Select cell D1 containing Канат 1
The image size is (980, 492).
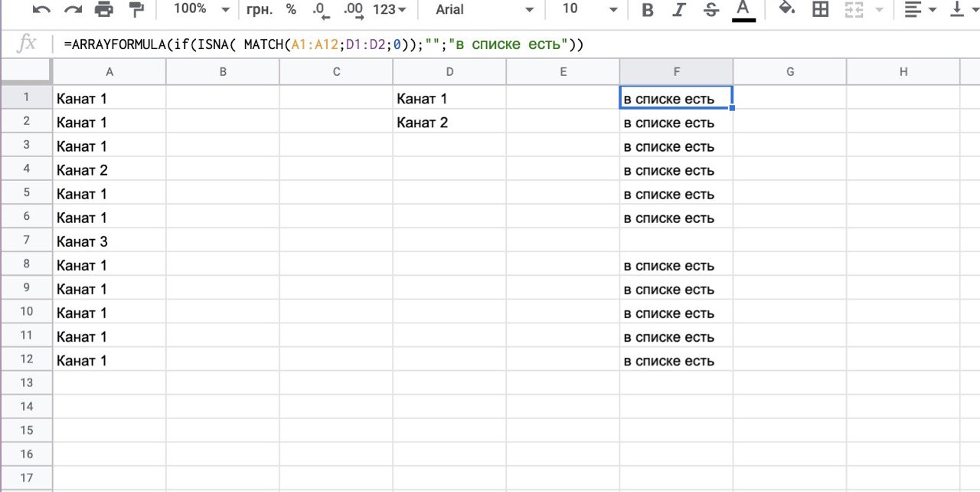449,97
